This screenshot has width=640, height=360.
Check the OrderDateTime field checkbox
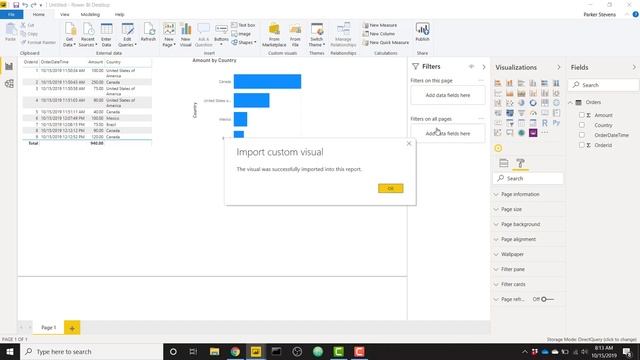582,135
